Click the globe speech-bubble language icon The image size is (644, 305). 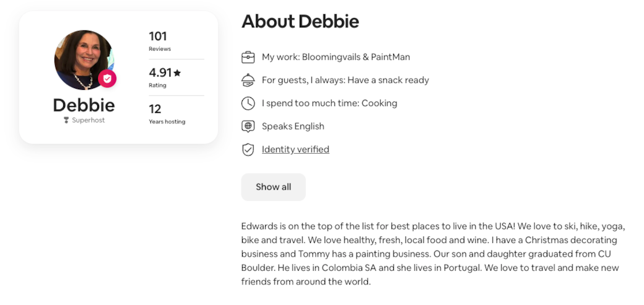click(248, 126)
